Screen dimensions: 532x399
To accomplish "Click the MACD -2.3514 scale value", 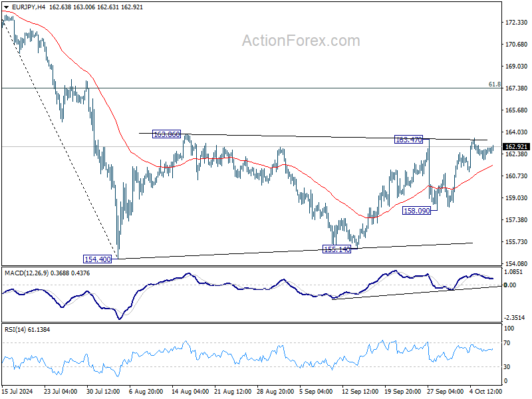I will coord(514,318).
